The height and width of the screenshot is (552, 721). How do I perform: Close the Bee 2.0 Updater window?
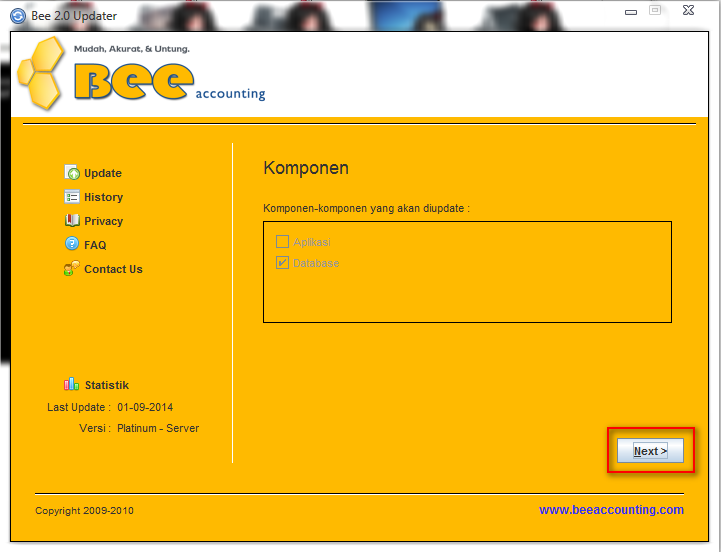pos(688,10)
